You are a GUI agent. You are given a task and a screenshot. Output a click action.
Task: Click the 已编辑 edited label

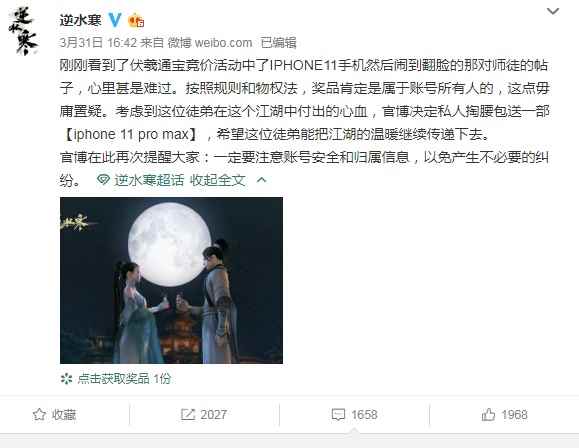coord(278,43)
